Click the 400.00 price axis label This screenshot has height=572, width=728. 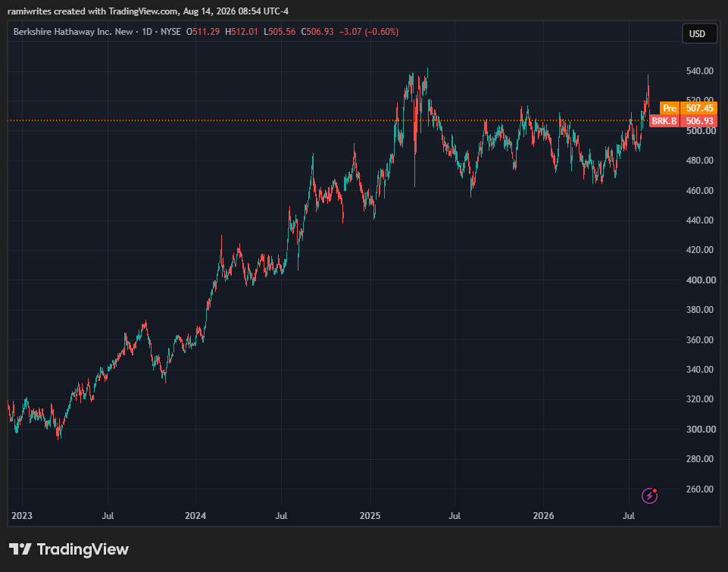tap(700, 280)
